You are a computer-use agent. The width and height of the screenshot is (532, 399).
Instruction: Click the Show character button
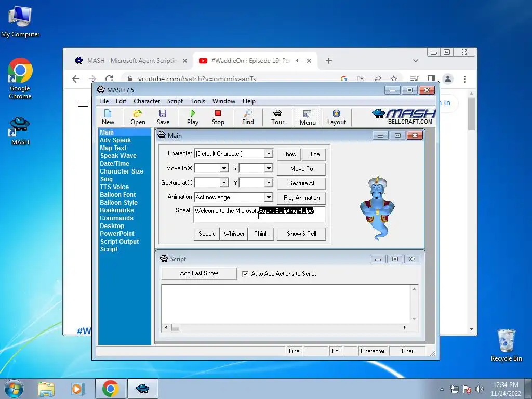coord(289,154)
